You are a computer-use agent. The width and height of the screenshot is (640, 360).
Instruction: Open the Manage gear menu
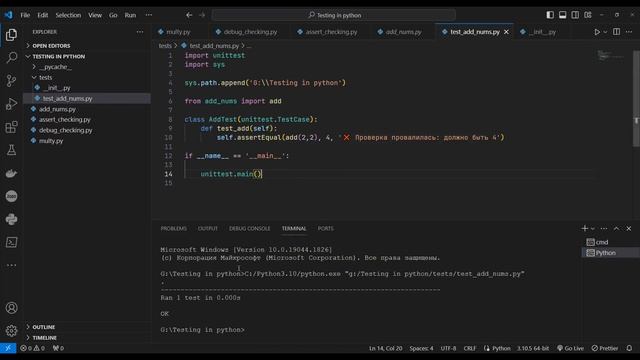point(11,331)
